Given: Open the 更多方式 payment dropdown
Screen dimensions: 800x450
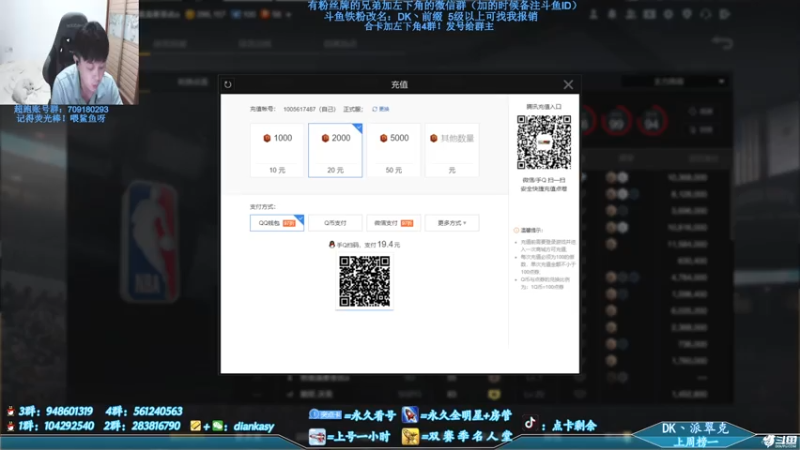Looking at the screenshot, I should 452,223.
